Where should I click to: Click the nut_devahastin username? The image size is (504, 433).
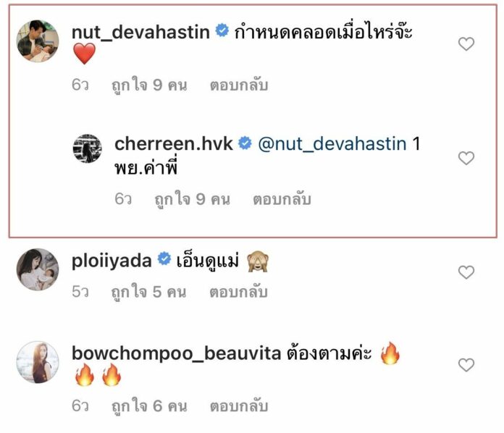coord(140,32)
